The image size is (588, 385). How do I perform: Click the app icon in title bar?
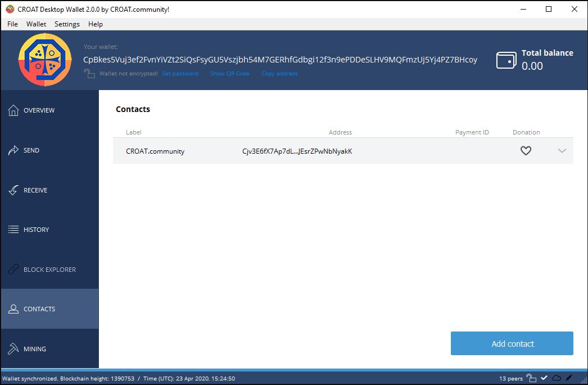click(10, 10)
